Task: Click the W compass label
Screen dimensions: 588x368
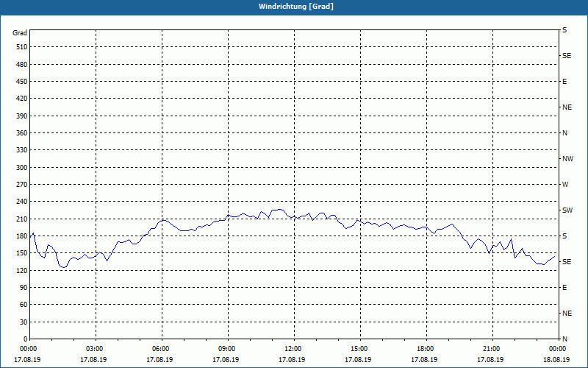Action: (x=565, y=185)
